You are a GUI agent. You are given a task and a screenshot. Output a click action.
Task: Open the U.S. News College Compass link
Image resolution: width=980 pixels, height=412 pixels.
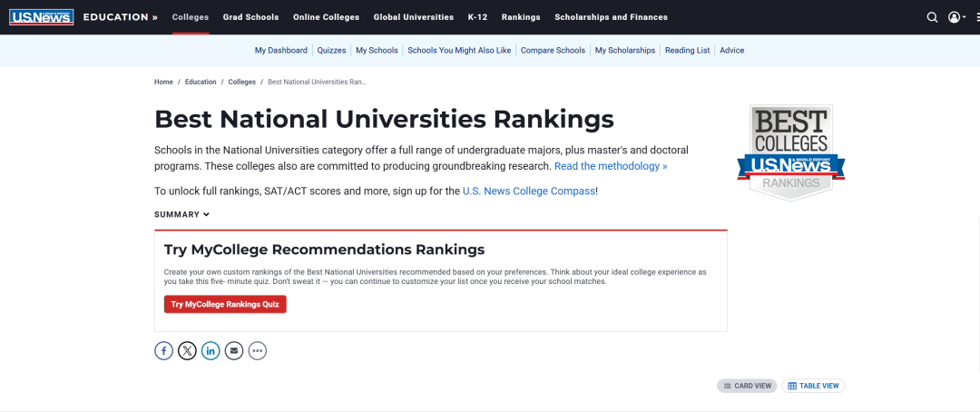pos(529,191)
